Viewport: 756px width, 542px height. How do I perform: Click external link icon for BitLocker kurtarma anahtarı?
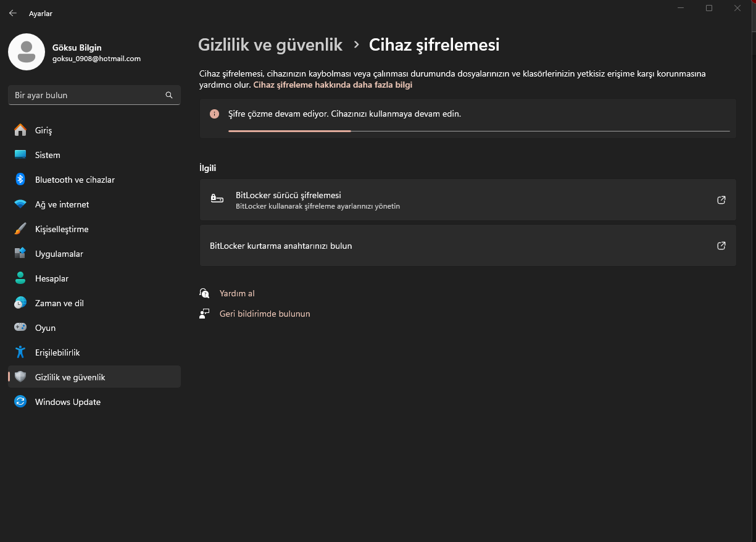click(721, 246)
